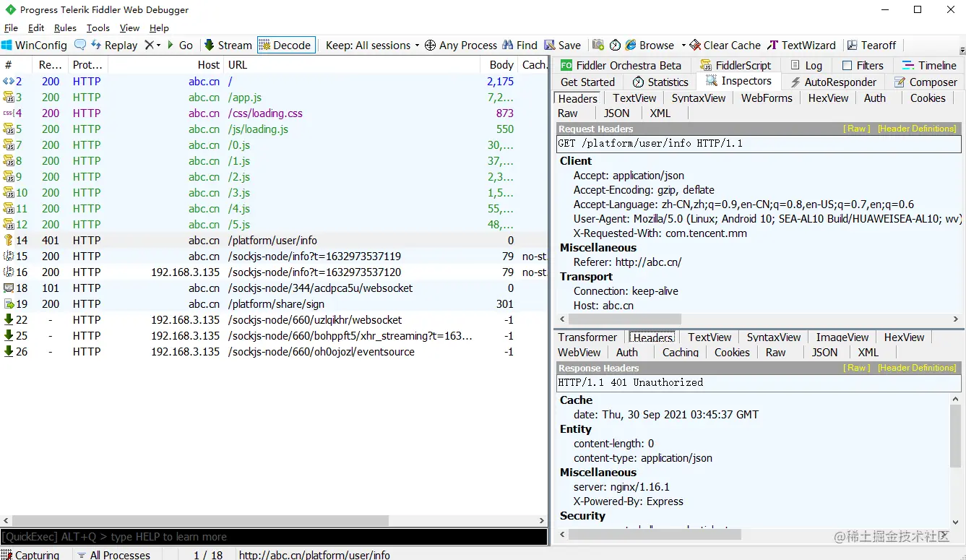Image resolution: width=966 pixels, height=560 pixels.
Task: Open the File menu
Action: (x=11, y=28)
